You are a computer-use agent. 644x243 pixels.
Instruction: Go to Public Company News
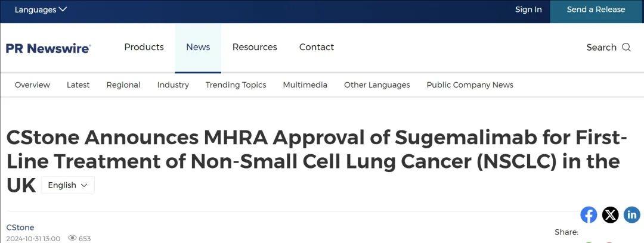[x=470, y=85]
